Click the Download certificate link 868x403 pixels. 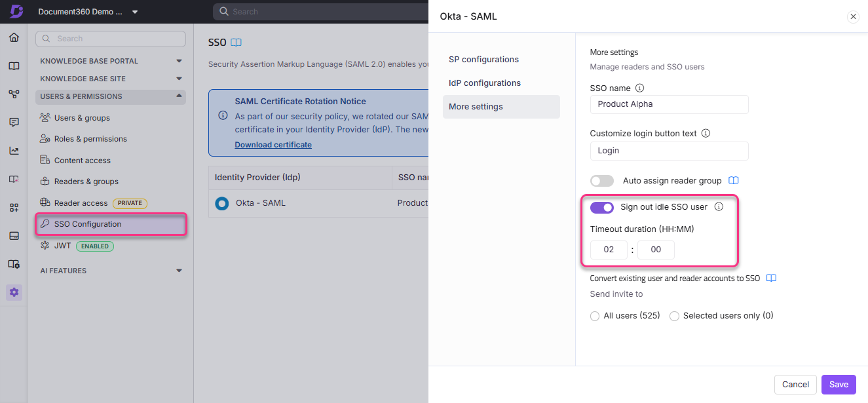pyautogui.click(x=273, y=144)
